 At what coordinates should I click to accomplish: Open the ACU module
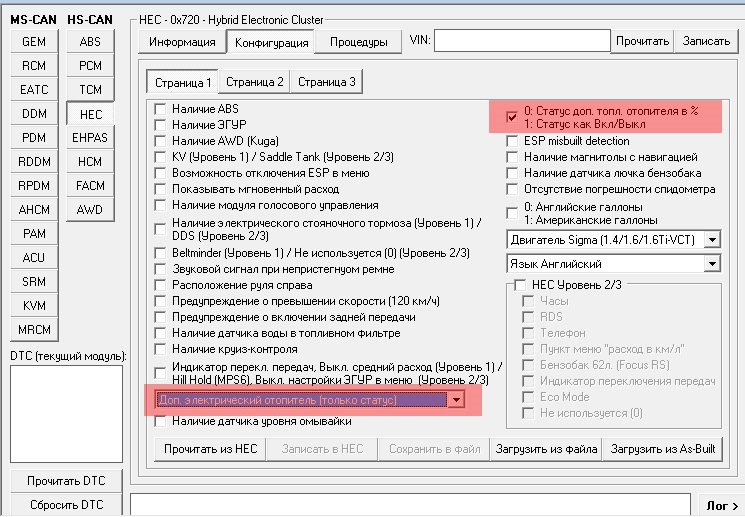coord(34,258)
